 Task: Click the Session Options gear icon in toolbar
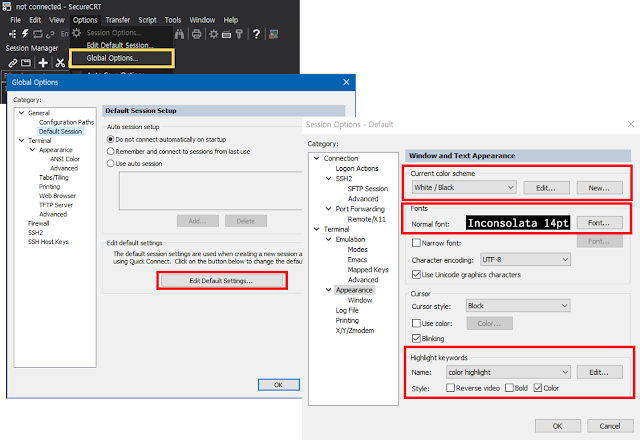tap(213, 34)
